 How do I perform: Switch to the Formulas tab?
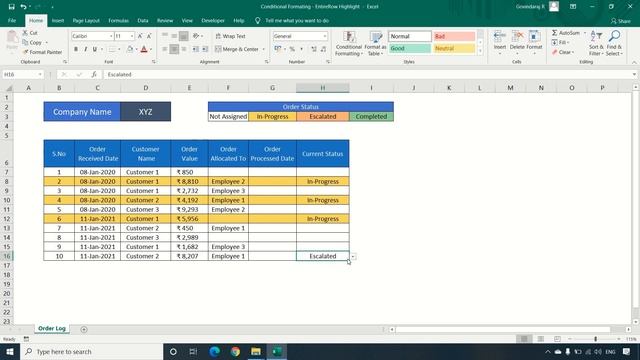point(118,20)
